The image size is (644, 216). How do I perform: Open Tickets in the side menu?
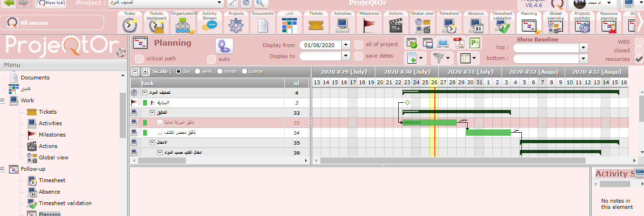pyautogui.click(x=48, y=112)
